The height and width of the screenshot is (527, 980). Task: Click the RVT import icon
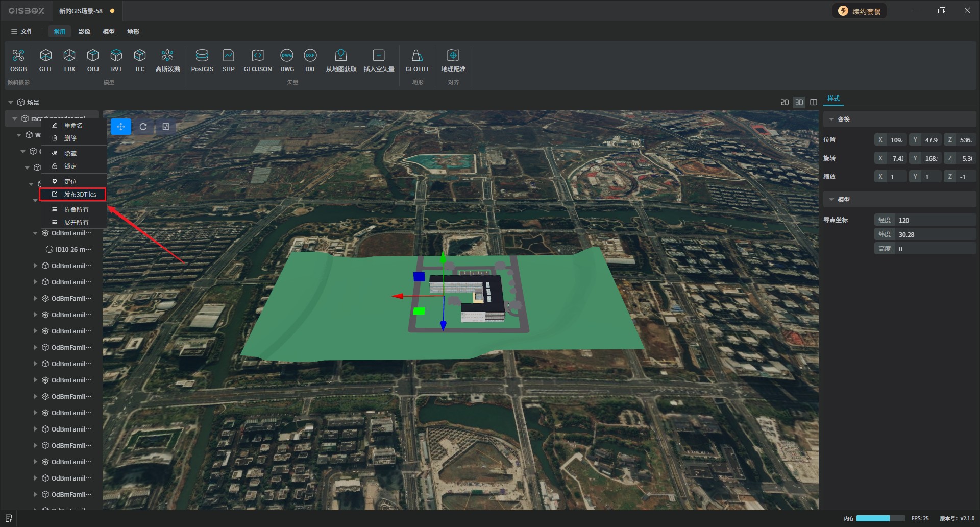pos(116,56)
